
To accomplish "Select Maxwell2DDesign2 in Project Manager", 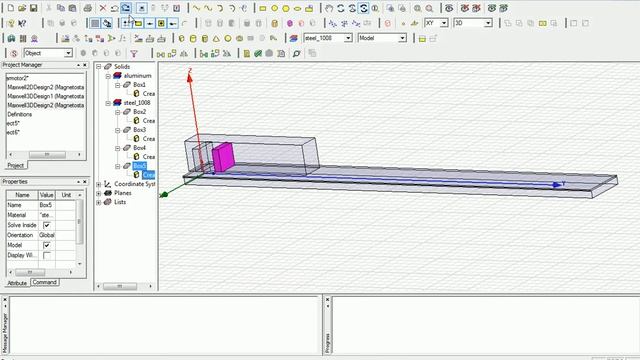I will point(46,87).
